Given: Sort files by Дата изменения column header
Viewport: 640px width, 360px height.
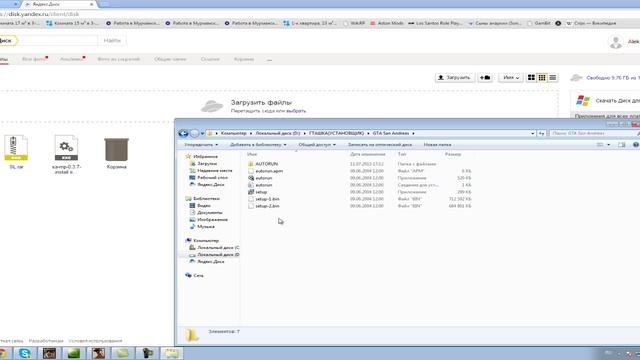Looking at the screenshot, I should pyautogui.click(x=367, y=154).
